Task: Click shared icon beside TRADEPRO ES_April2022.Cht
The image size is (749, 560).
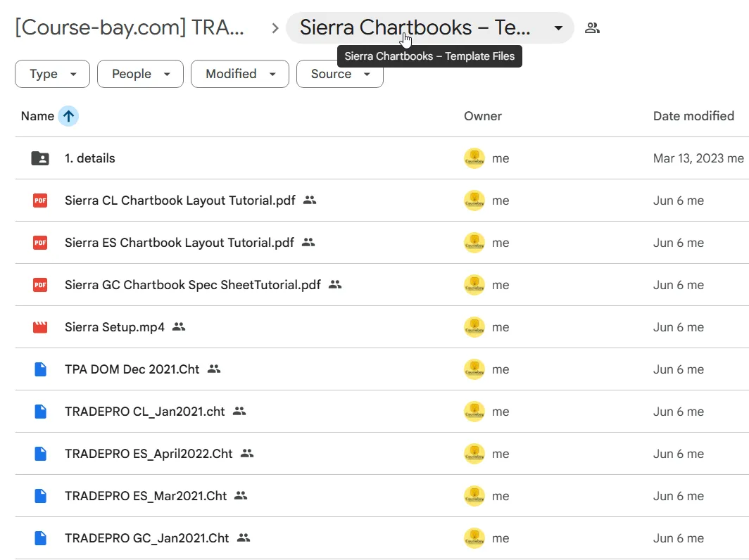Action: coord(246,453)
